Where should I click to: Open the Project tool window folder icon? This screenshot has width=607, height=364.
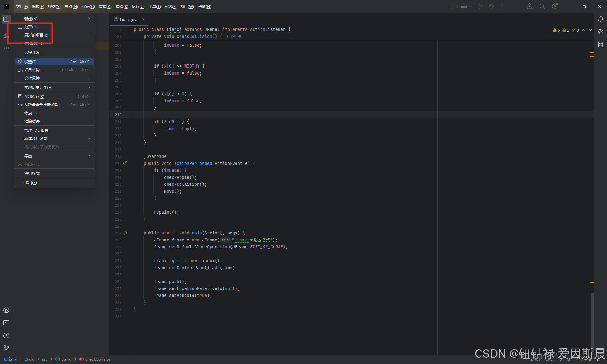coord(6,19)
